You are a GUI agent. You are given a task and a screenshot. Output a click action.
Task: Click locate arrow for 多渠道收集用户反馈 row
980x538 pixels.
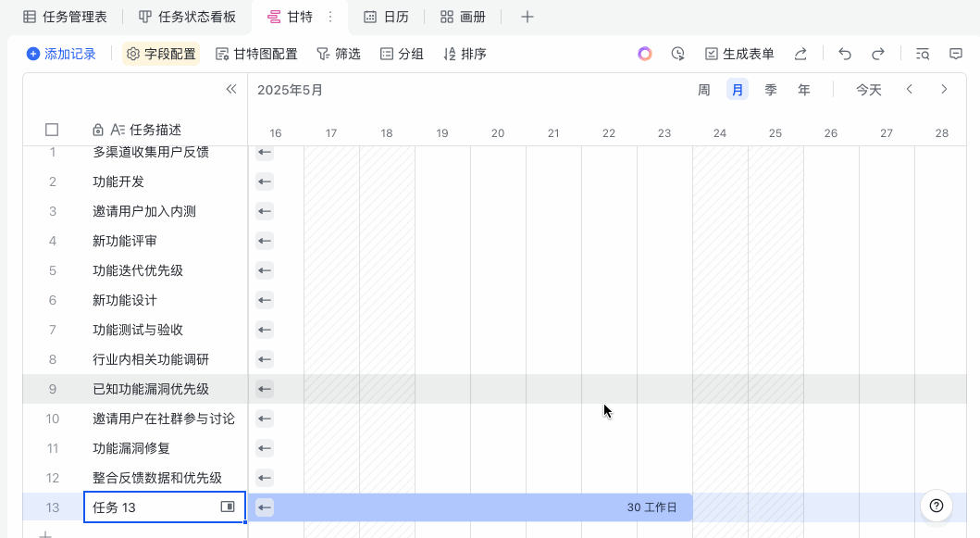tap(265, 152)
